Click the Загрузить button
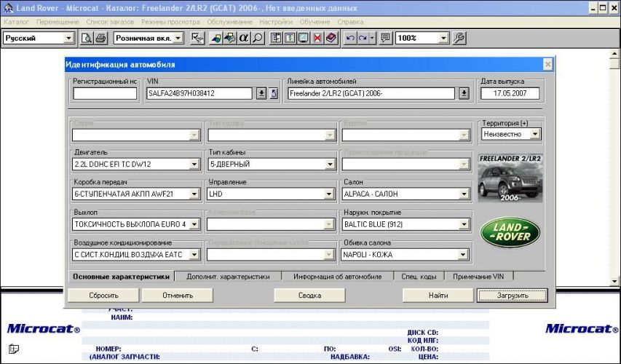 point(513,296)
